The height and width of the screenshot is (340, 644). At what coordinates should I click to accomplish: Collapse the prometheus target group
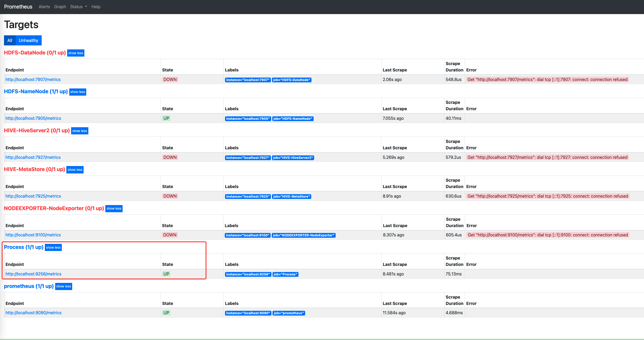tap(63, 286)
